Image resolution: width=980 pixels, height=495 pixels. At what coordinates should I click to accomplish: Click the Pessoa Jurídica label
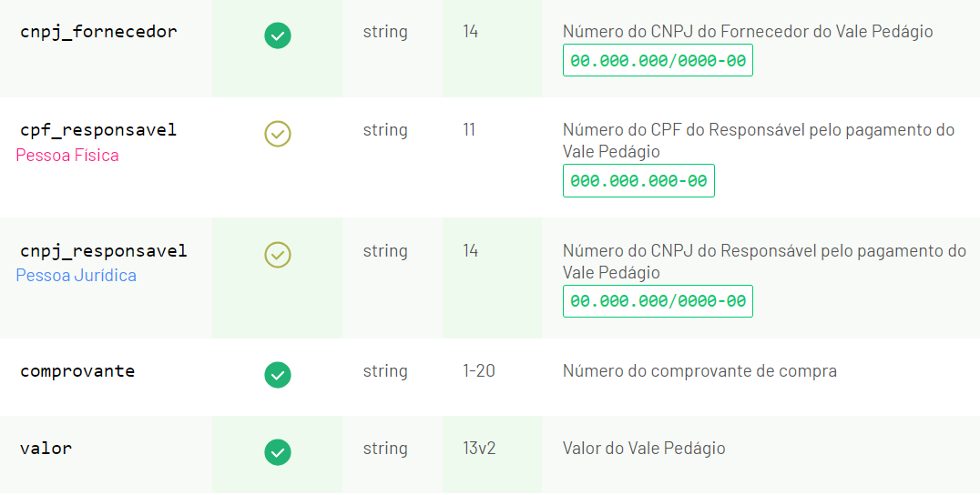[x=77, y=276]
